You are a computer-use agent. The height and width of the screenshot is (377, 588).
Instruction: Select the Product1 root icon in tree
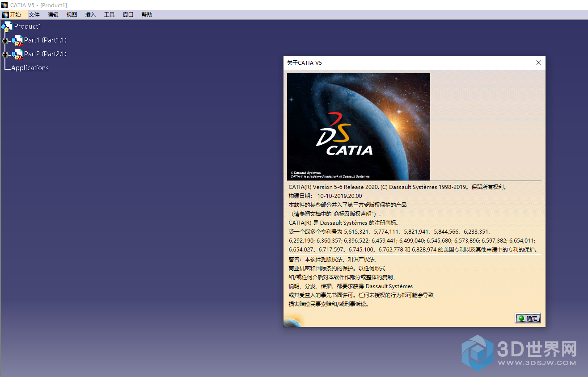coord(7,27)
